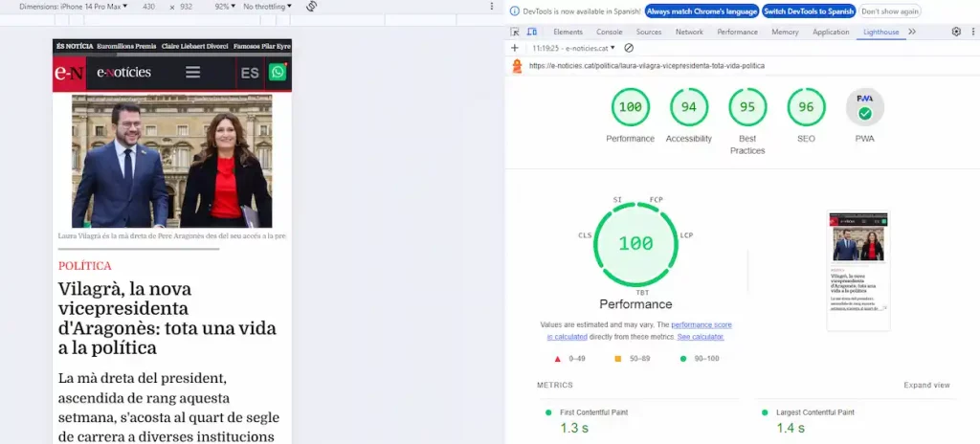The width and height of the screenshot is (980, 444).
Task: Click the green WhatsApp icon
Action: click(x=277, y=72)
